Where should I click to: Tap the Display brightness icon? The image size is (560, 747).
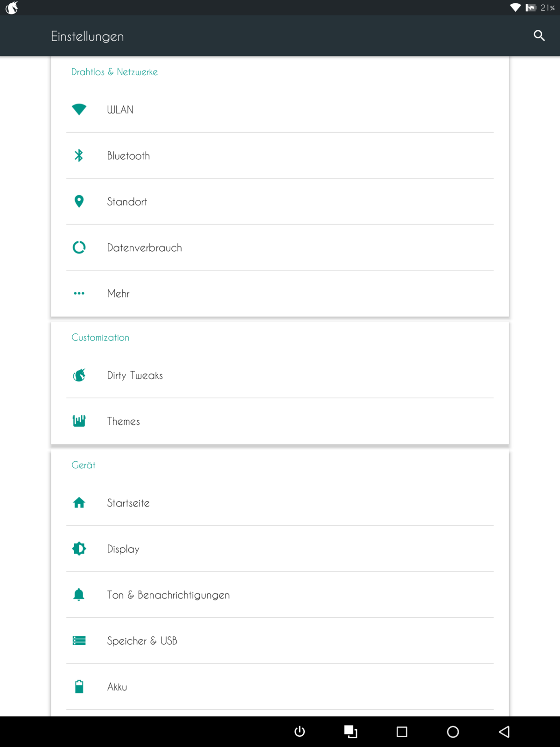tap(79, 549)
